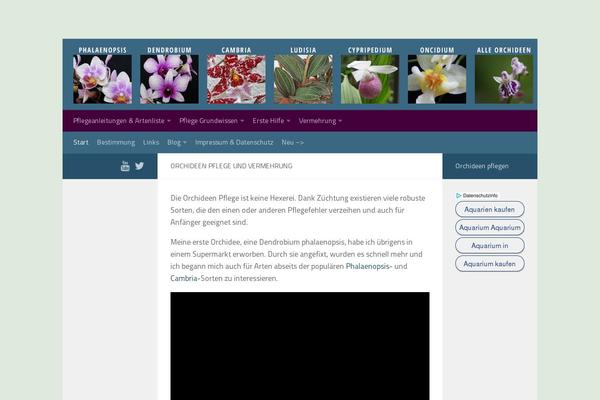Open the Links menu item
Image resolution: width=600 pixels, height=400 pixels.
tap(151, 142)
